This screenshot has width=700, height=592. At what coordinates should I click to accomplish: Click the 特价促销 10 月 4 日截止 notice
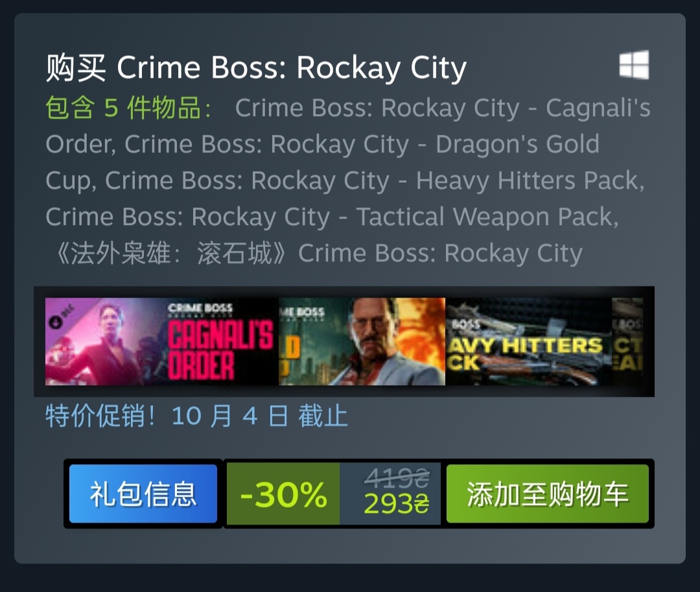[x=196, y=416]
